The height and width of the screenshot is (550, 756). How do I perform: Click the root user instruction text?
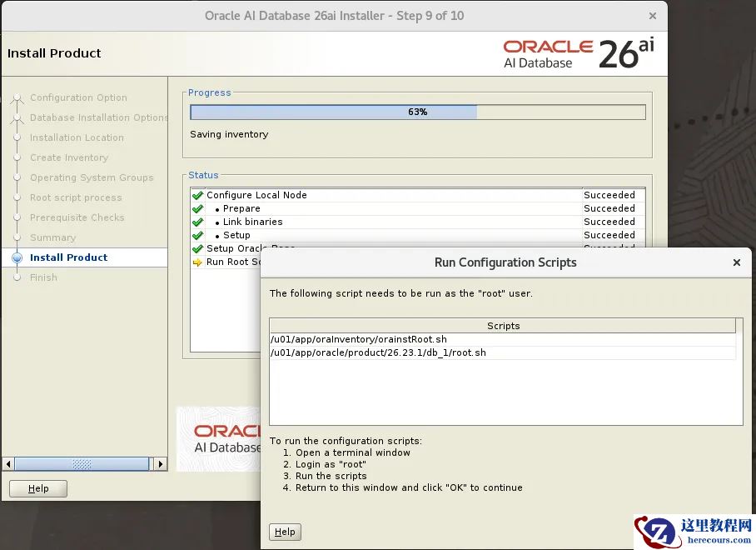(401, 293)
